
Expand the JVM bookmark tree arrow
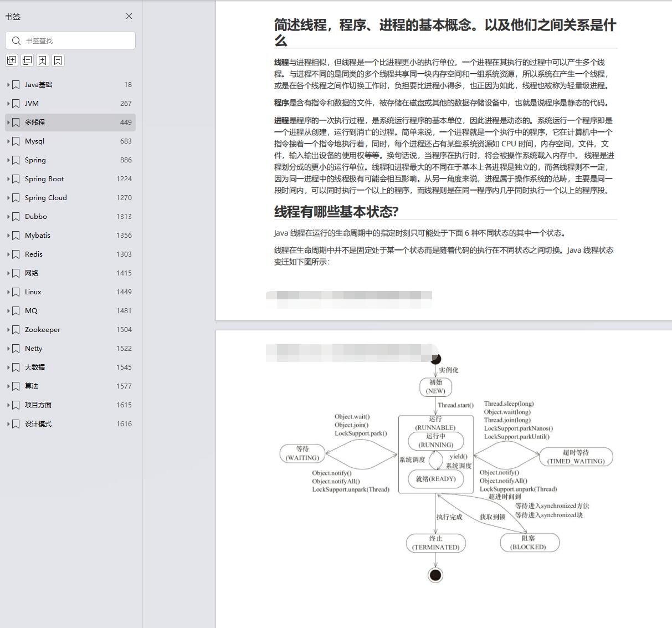click(8, 104)
